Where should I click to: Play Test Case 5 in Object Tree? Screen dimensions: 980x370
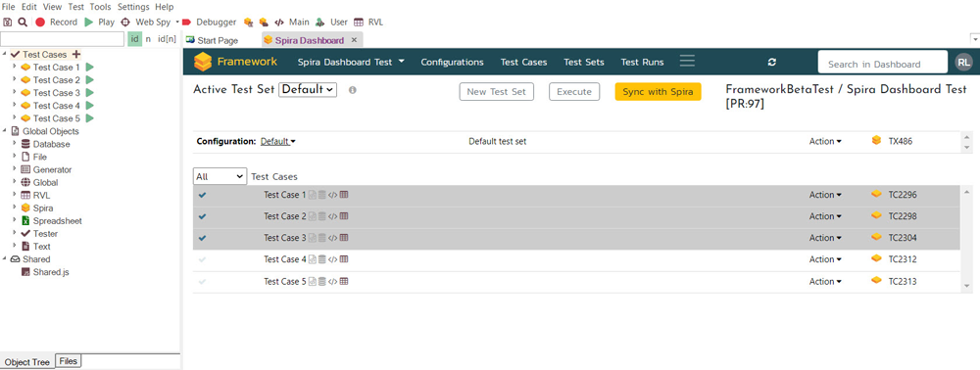click(x=90, y=117)
